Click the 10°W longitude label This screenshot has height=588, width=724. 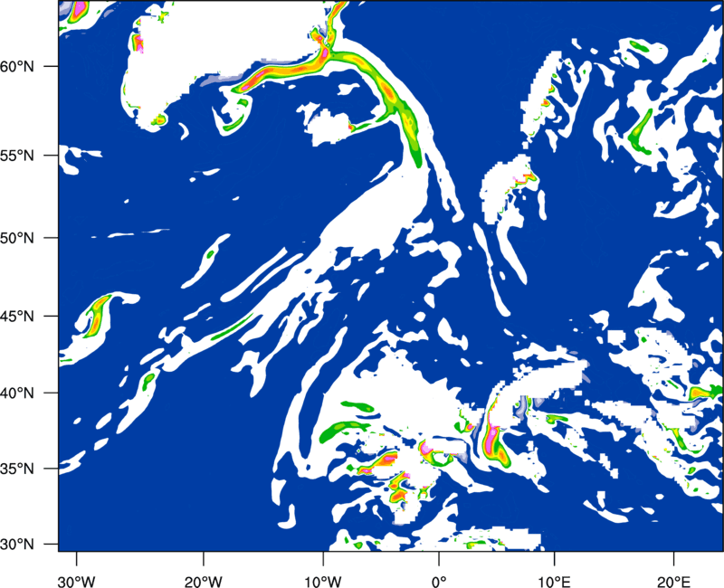pos(322,582)
